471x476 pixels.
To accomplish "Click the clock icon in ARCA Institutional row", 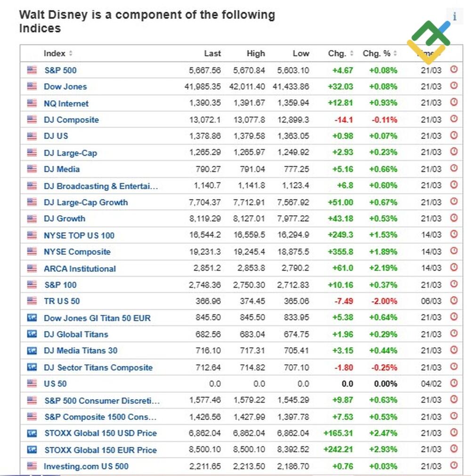I will (x=454, y=267).
